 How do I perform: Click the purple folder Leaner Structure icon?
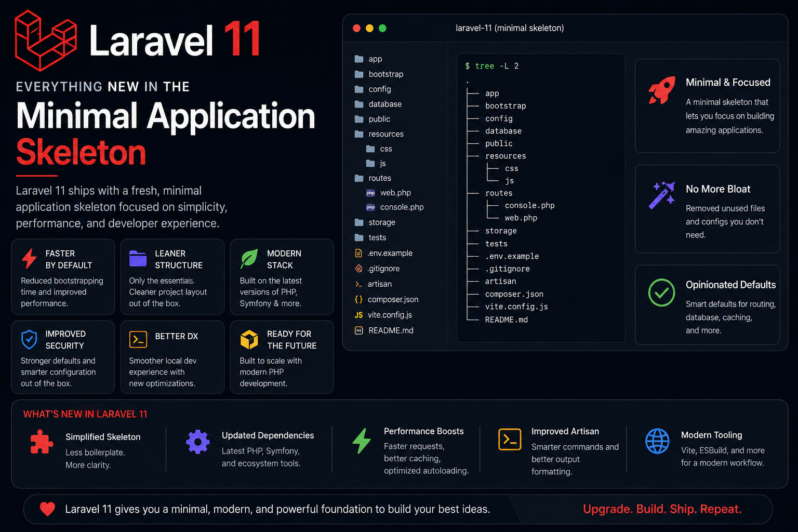coord(138,258)
